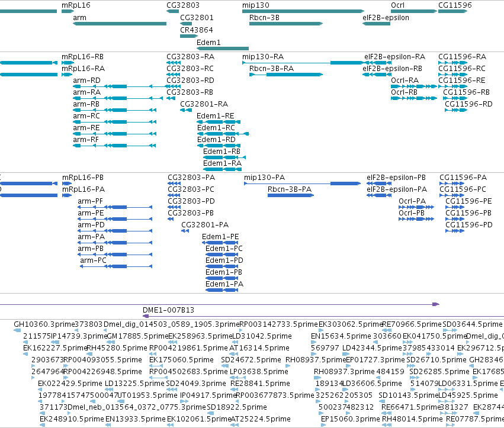Click the mip130 gene label
Screen dimensions: 504x428
(x=256, y=5)
